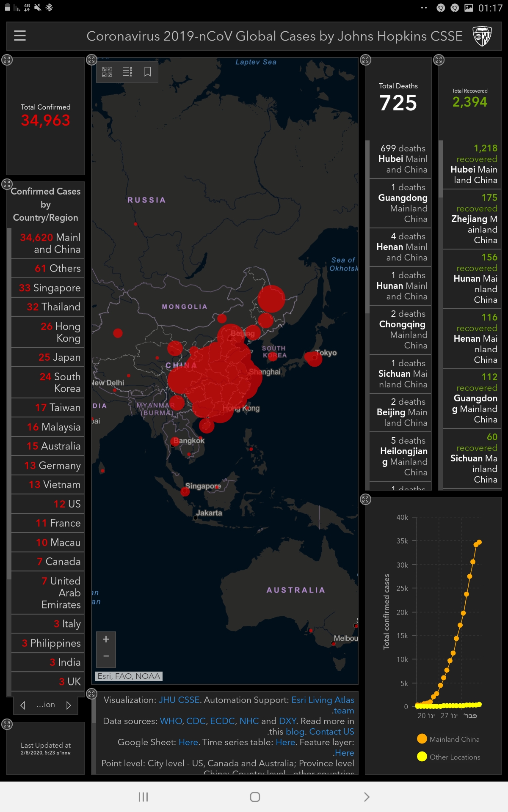The height and width of the screenshot is (812, 508).
Task: Click the Esri, FAO, NOAA attribution
Action: [129, 676]
